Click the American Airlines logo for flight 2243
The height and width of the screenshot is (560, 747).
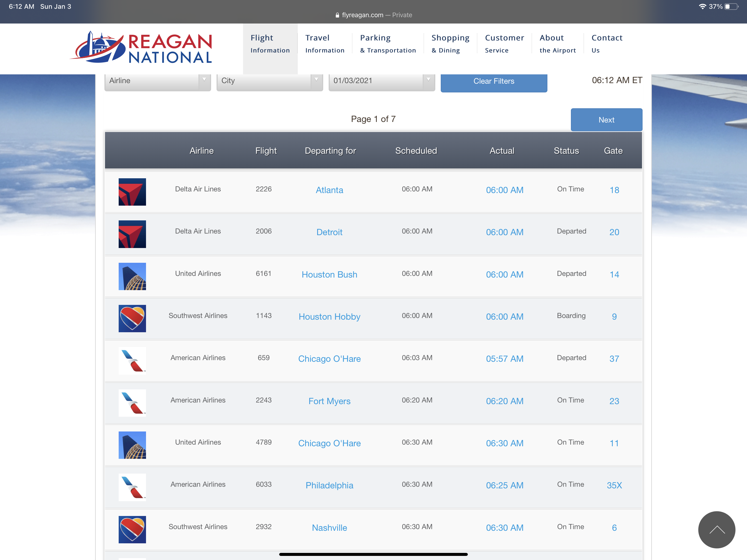point(132,403)
